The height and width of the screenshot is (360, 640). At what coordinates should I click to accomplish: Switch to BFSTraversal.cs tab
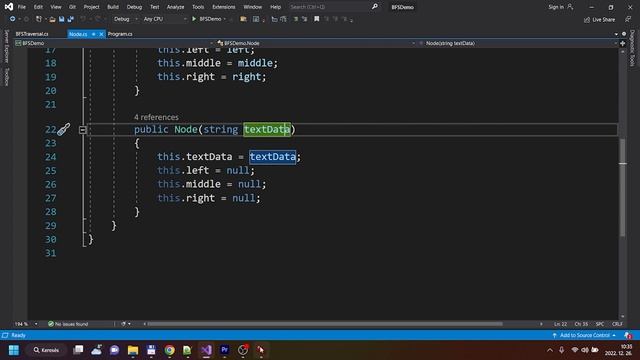[32, 34]
